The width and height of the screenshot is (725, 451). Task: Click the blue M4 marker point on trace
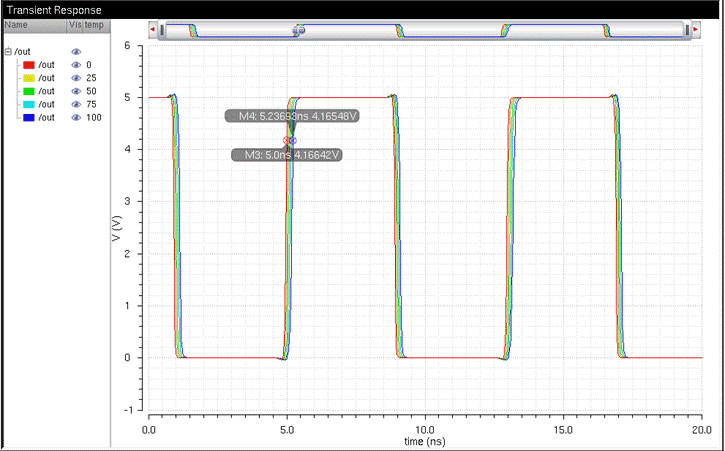click(293, 140)
